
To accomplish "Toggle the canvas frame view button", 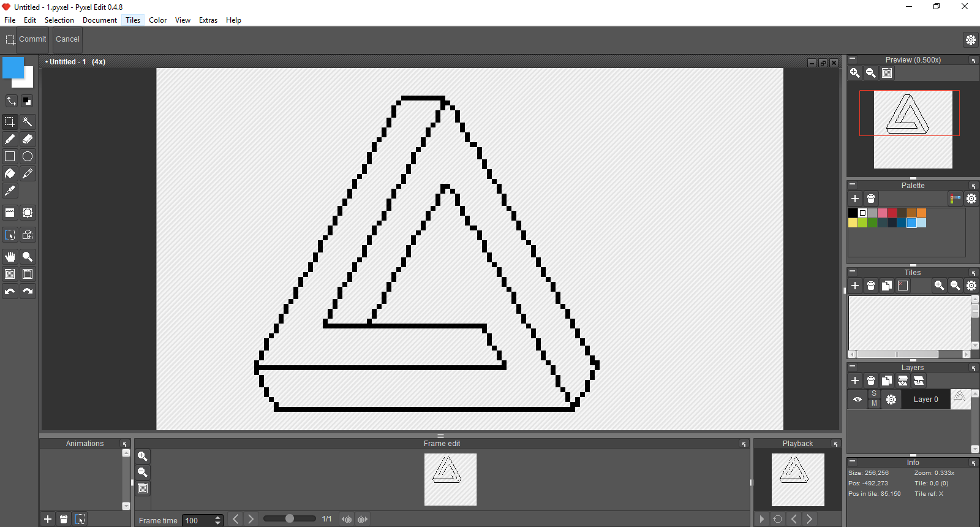I will (28, 274).
